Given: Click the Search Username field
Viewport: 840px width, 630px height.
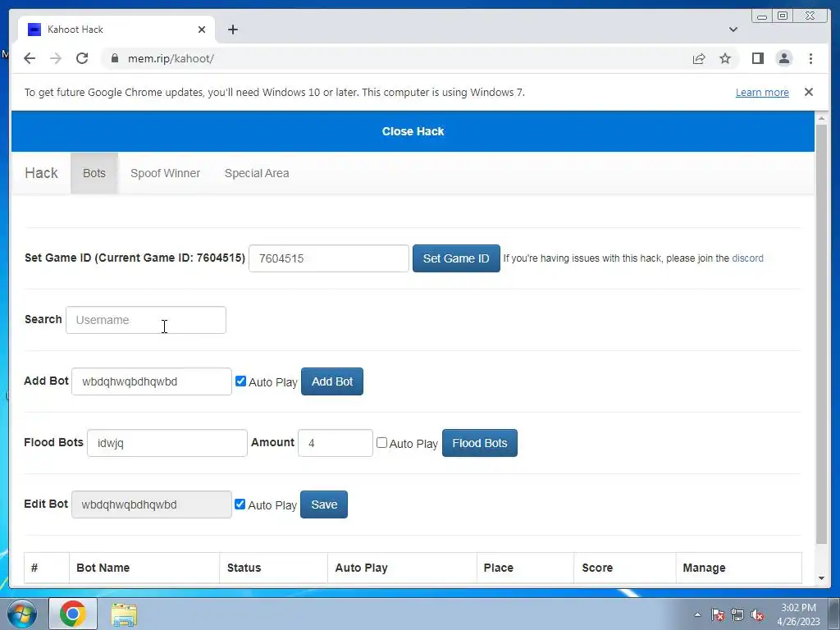Looking at the screenshot, I should [146, 320].
